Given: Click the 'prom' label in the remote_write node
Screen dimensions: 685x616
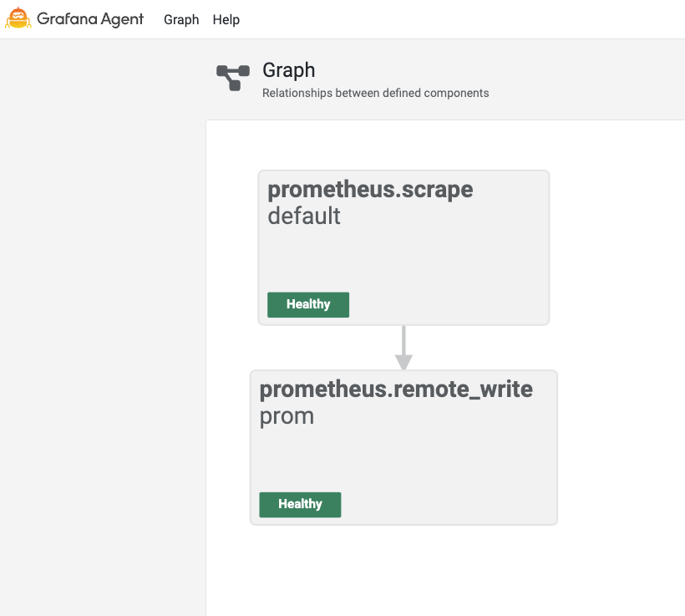Looking at the screenshot, I should click(287, 416).
